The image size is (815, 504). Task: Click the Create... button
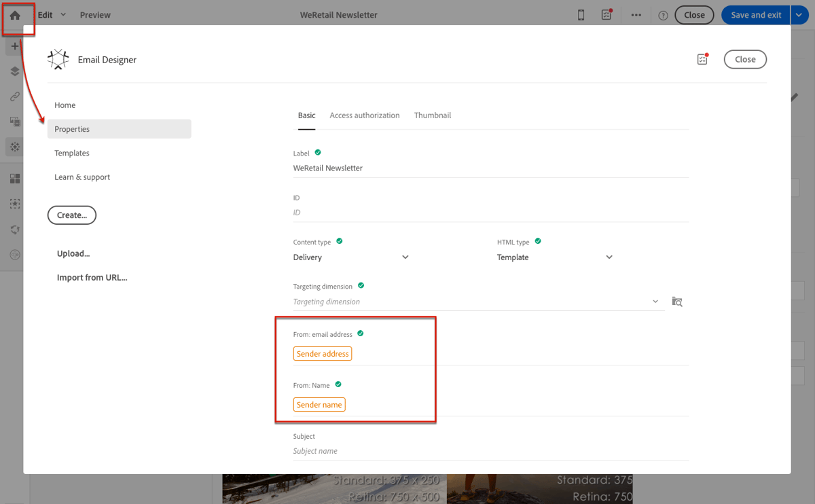pyautogui.click(x=71, y=215)
